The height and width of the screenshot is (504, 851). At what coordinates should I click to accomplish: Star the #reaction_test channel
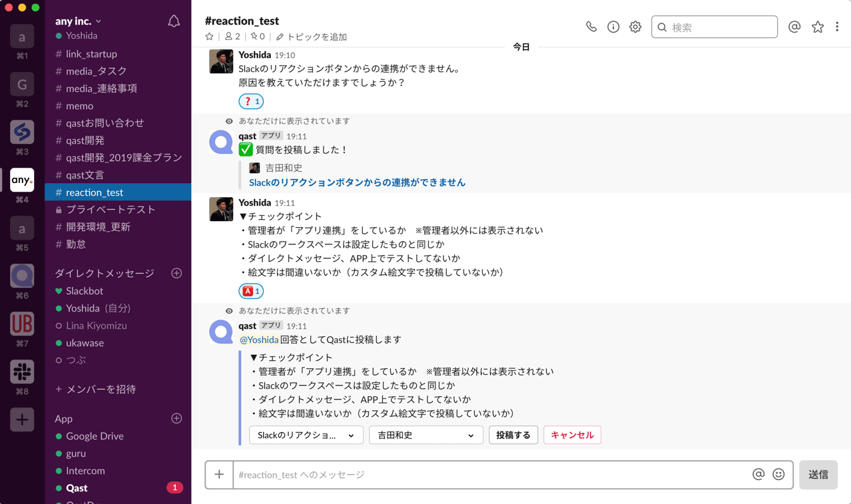[210, 37]
